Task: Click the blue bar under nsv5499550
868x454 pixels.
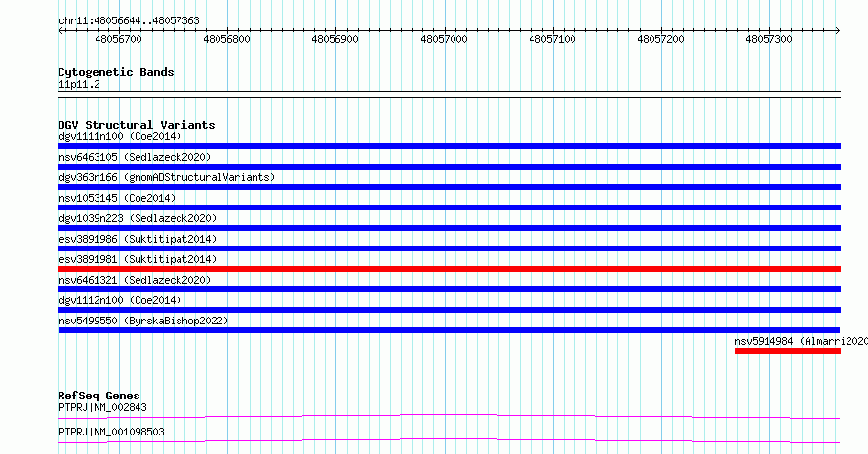Action: tap(449, 330)
